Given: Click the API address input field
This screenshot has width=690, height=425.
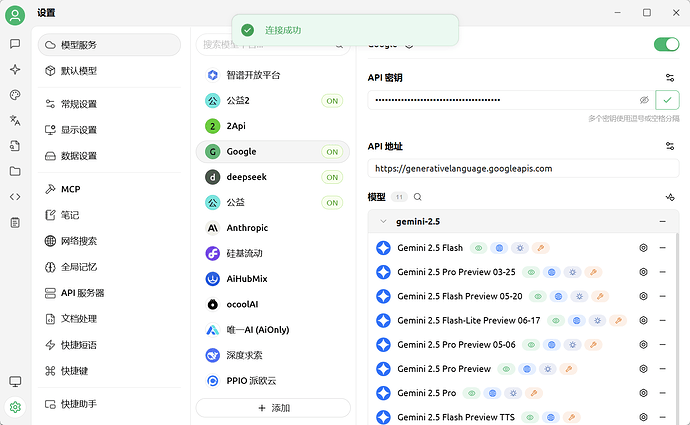Looking at the screenshot, I should (523, 169).
